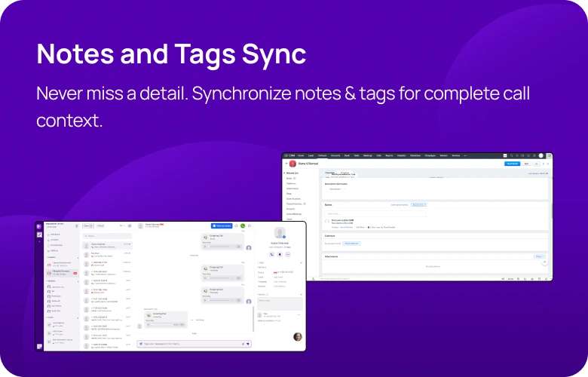Click the user profile avatar in CRM top bar
The height and width of the screenshot is (377, 588).
541,155
